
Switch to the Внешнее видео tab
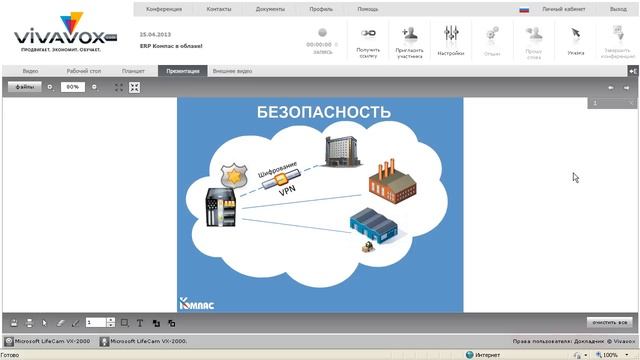232,71
